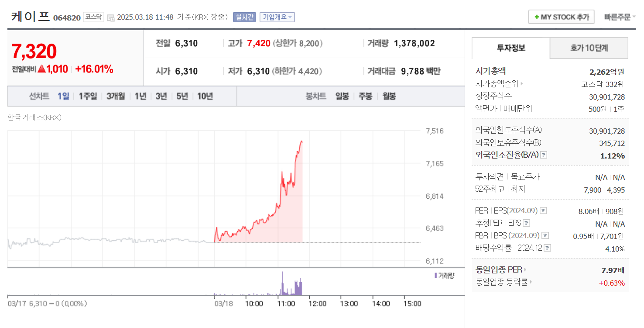This screenshot has width=644, height=328.
Task: Click the help icon next to 외국인소진율(B/A)
Action: pyautogui.click(x=544, y=155)
